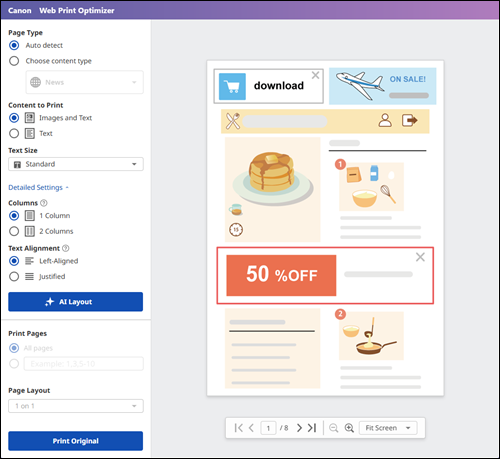Select Choose content type option
Screen dimensions: 500x459
click(14, 61)
